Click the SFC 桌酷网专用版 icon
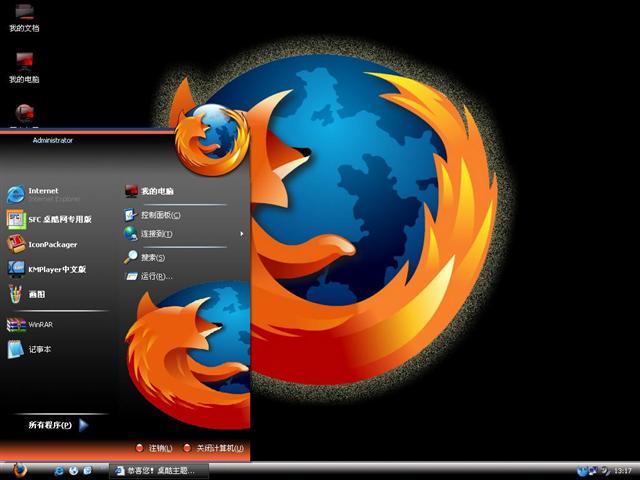Screen dimensions: 640x480 click(16, 220)
